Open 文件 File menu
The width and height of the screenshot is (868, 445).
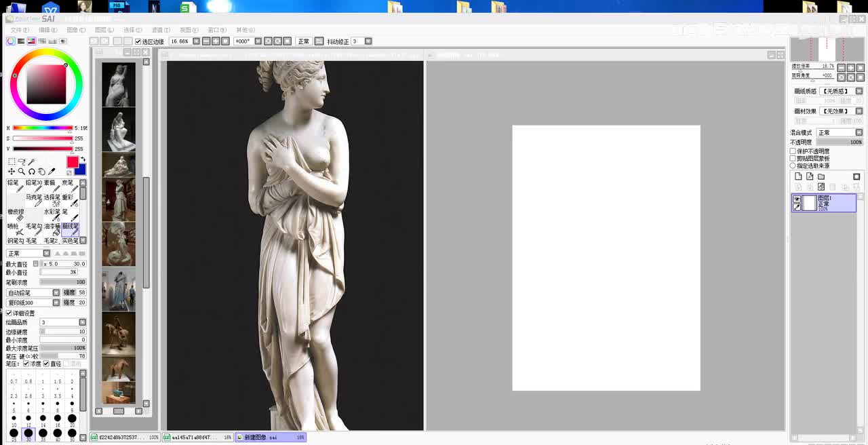pyautogui.click(x=20, y=30)
